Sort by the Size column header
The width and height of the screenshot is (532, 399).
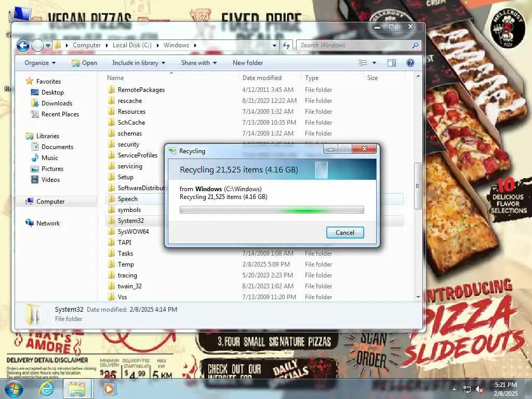tap(372, 78)
